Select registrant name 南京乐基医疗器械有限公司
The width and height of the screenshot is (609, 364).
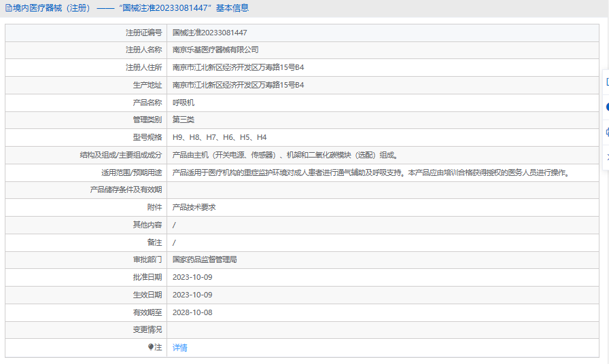tap(215, 50)
